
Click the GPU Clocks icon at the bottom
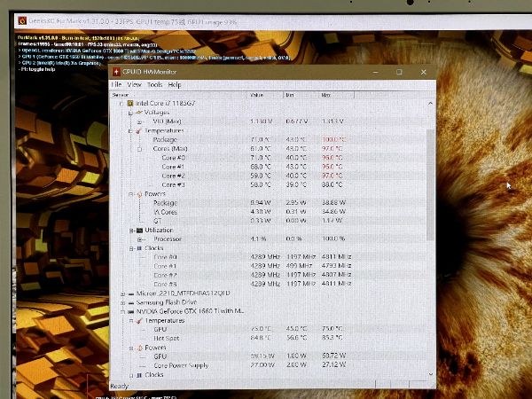coord(139,375)
